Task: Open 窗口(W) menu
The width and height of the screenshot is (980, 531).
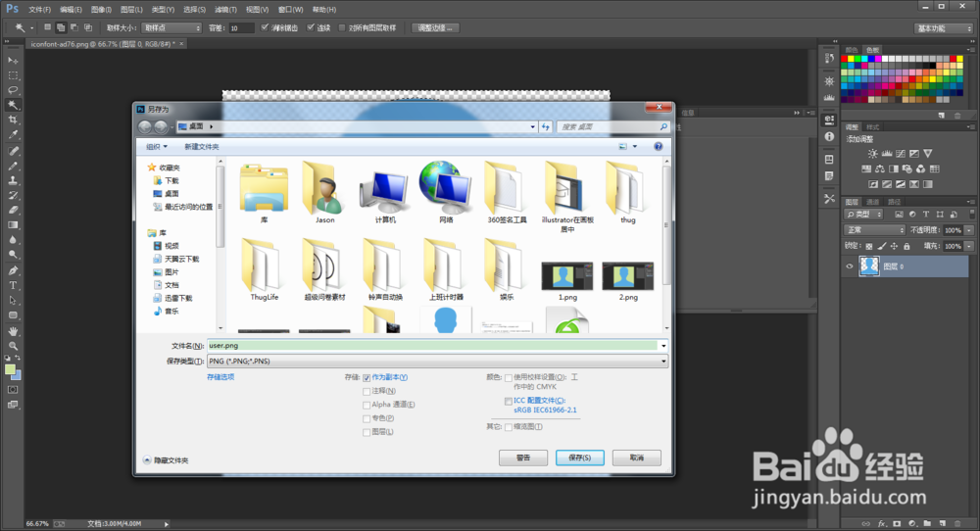Action: 290,10
